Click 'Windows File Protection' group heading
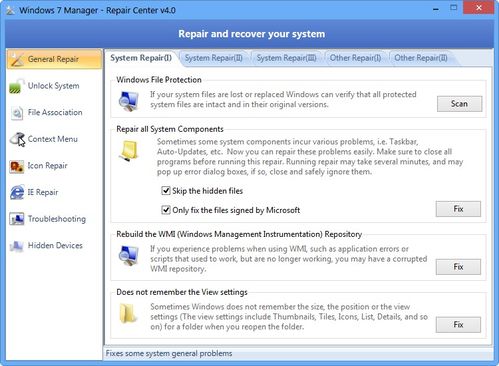 point(159,80)
